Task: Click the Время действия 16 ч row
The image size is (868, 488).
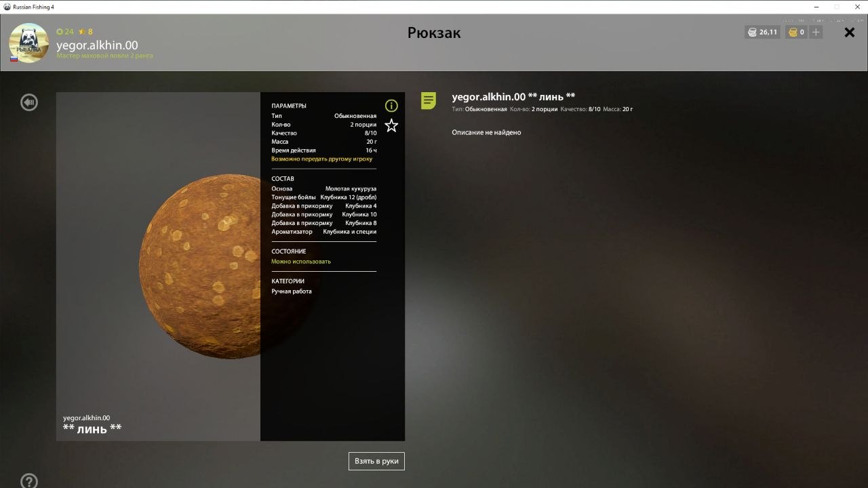Action: pos(324,150)
